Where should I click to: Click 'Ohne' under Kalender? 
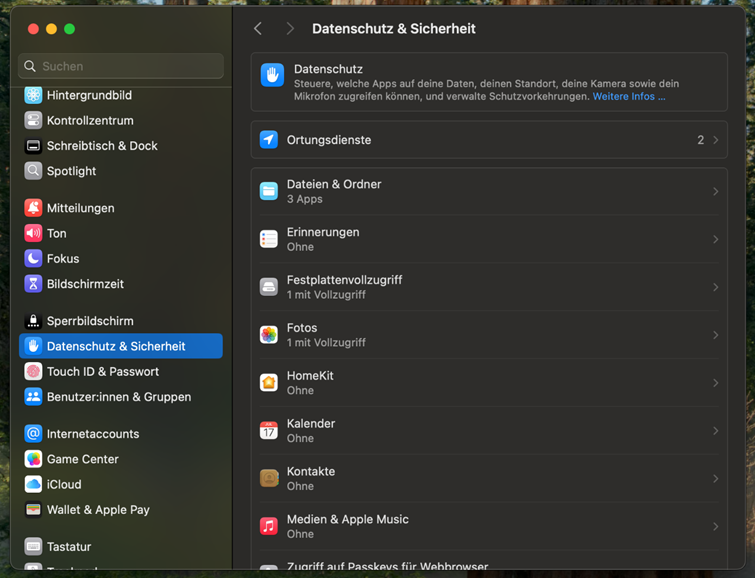pyautogui.click(x=300, y=438)
